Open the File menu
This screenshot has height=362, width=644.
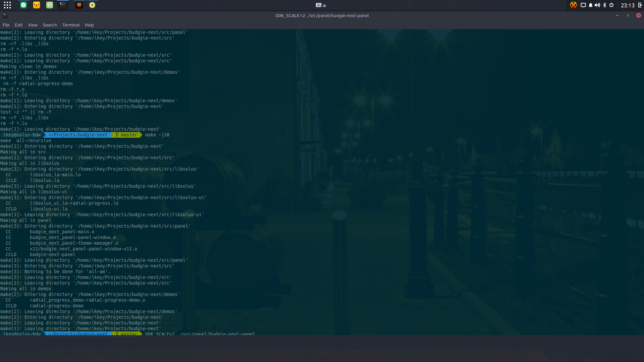[6, 25]
